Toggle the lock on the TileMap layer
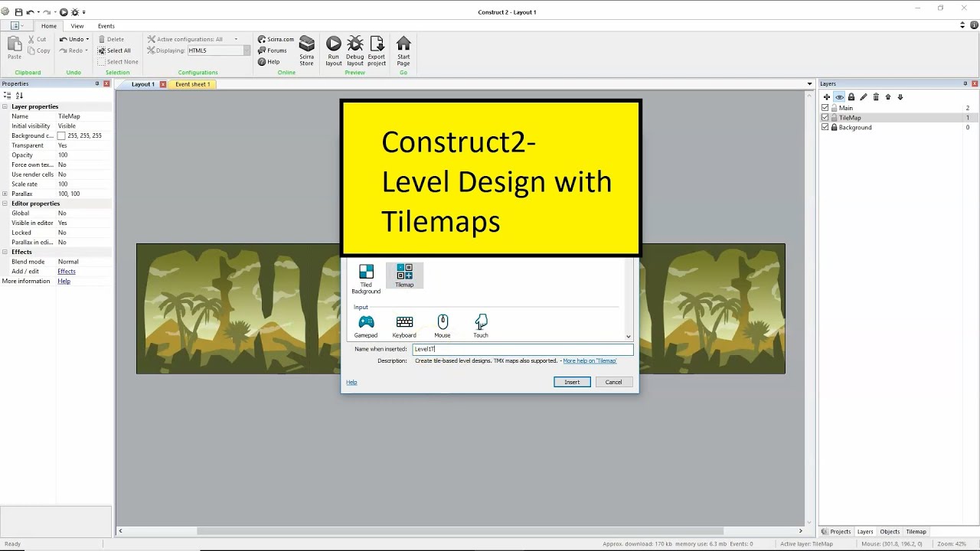The height and width of the screenshot is (551, 980). (835, 118)
